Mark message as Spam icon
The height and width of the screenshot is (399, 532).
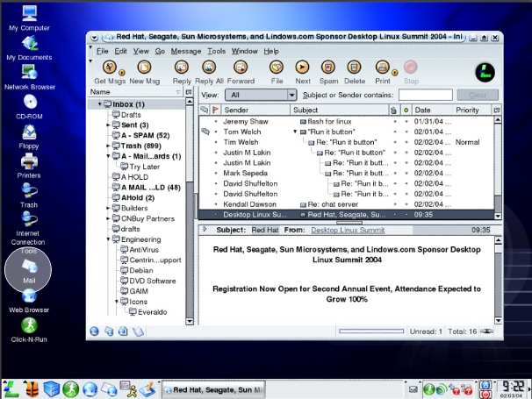pyautogui.click(x=328, y=68)
